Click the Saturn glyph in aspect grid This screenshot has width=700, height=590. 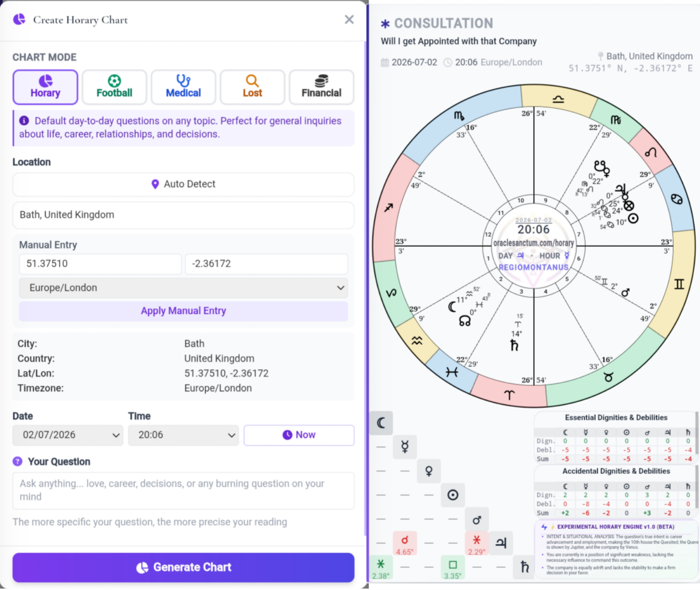tap(525, 567)
